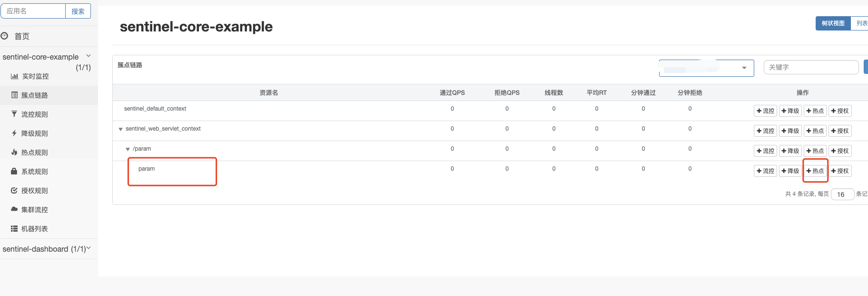Viewport: 868px width, 296px height.
Task: Click the cloud icon for 集群流控
Action: coord(14,209)
